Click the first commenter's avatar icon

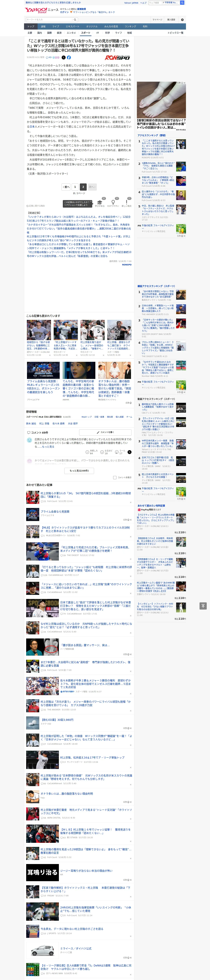(x=30, y=440)
